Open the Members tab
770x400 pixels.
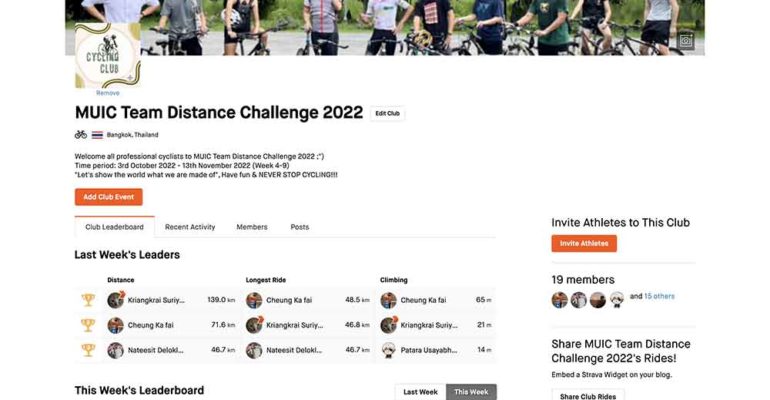[x=252, y=227]
